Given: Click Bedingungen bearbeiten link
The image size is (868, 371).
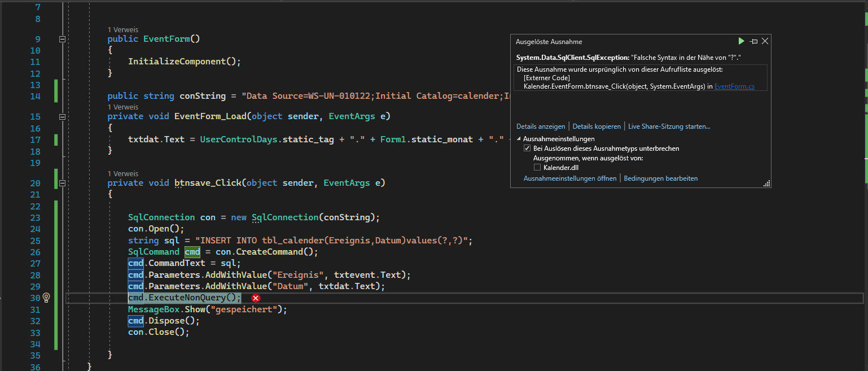Looking at the screenshot, I should point(661,178).
